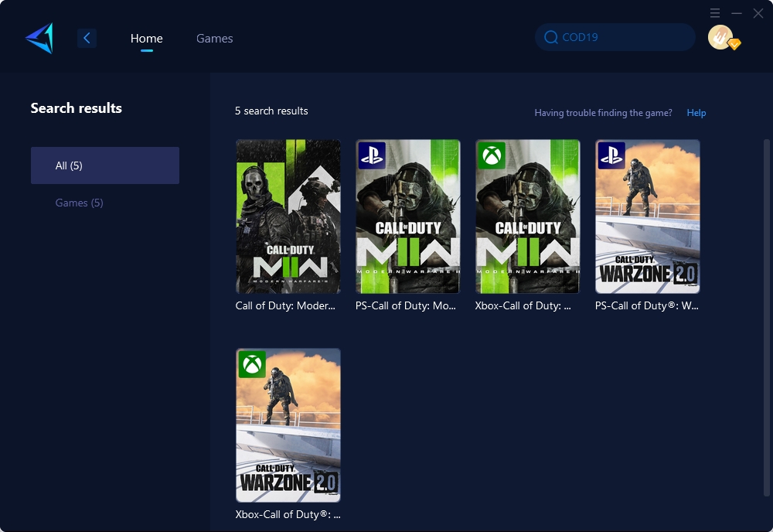The height and width of the screenshot is (532, 773).
Task: Switch to the Home tab
Action: 146,38
